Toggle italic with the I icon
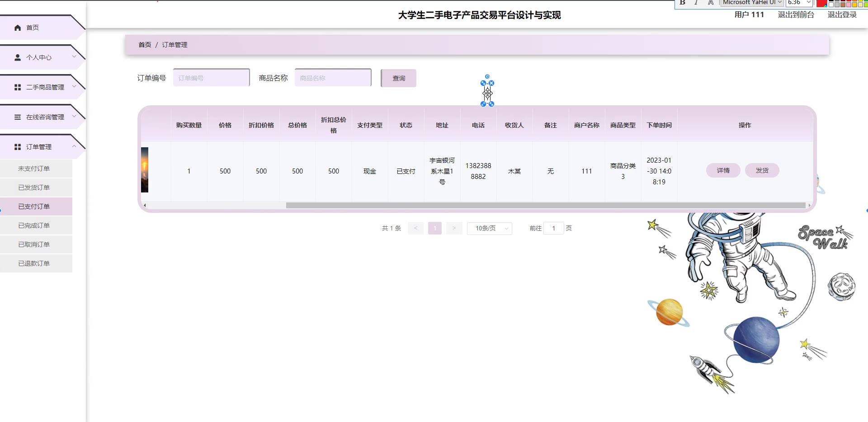The height and width of the screenshot is (422, 868). pos(696,3)
